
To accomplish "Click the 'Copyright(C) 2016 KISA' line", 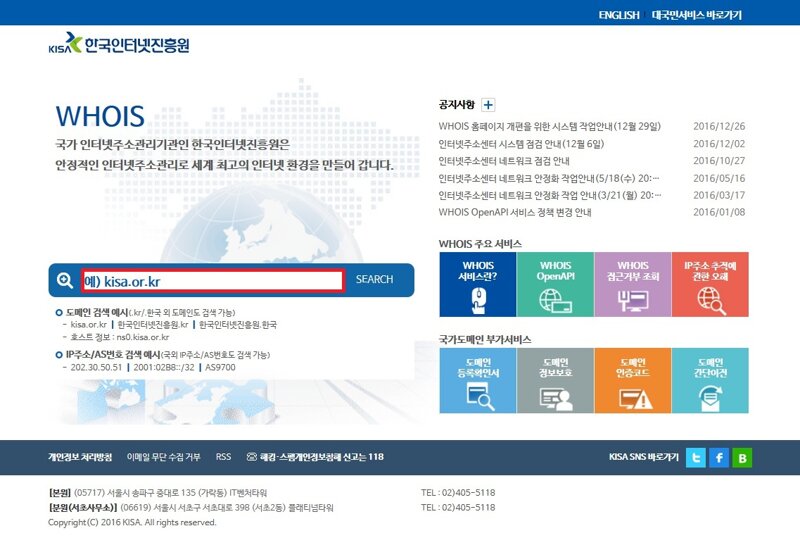I will [132, 522].
